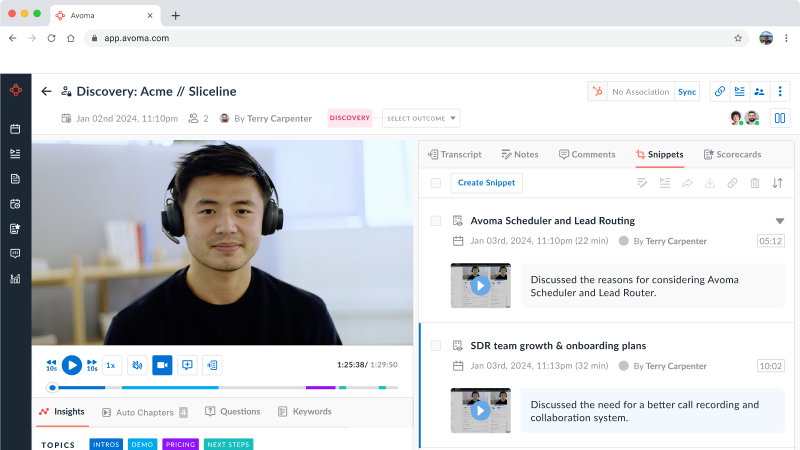Change the 1x playback speed
800x450 pixels.
point(111,365)
